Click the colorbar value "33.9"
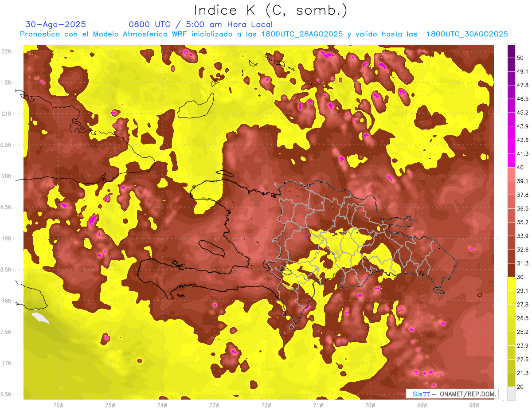This screenshot has height=411, width=532. 522,236
